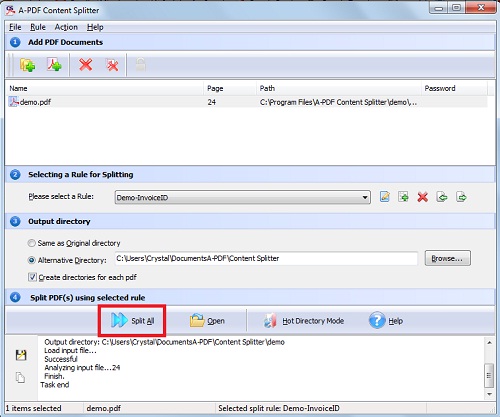
Task: Click the 'Successful' log line
Action: coord(61,359)
